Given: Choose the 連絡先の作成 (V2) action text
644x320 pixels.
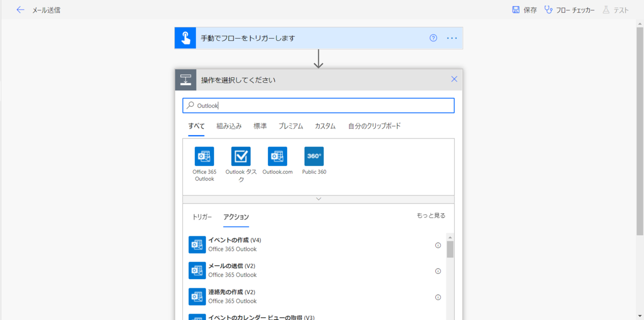Looking at the screenshot, I should (x=231, y=292).
